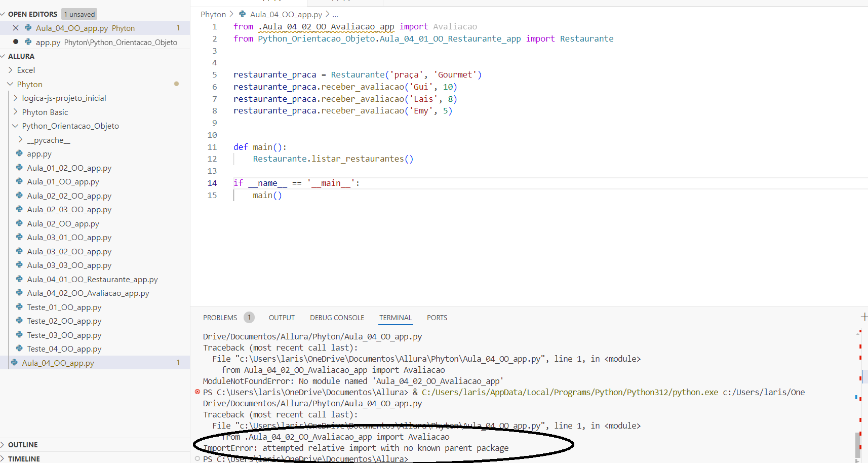Image resolution: width=868 pixels, height=463 pixels.
Task: Click ImportError message in terminal
Action: tap(356, 448)
